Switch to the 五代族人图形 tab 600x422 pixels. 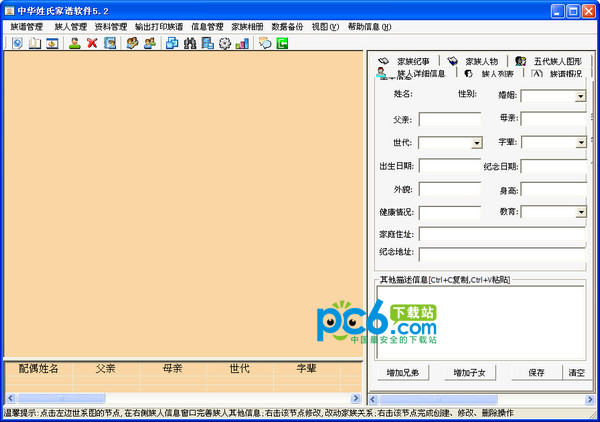click(549, 61)
